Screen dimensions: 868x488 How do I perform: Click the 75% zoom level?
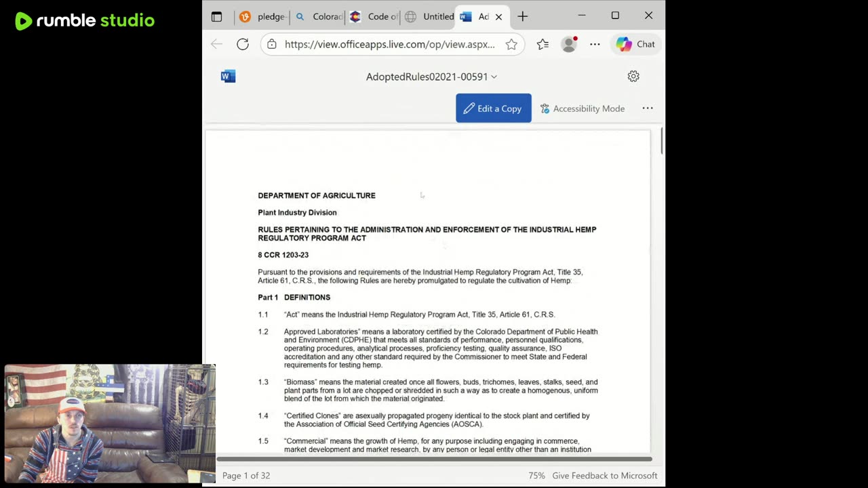pos(536,476)
